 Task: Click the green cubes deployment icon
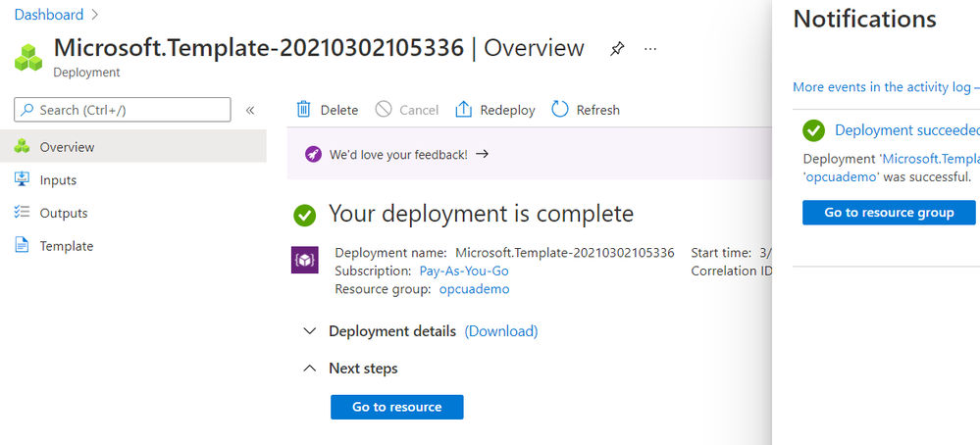point(28,57)
